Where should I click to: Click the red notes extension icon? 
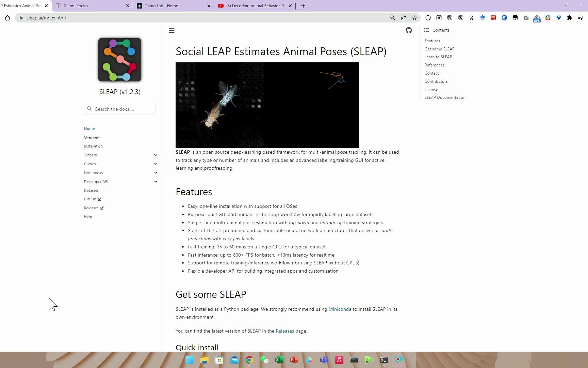(493, 18)
